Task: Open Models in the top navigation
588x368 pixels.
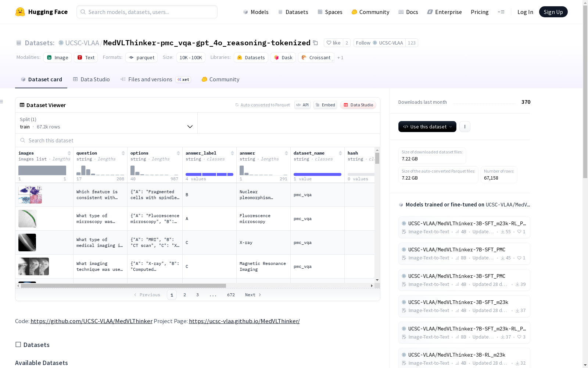Action: point(256,12)
